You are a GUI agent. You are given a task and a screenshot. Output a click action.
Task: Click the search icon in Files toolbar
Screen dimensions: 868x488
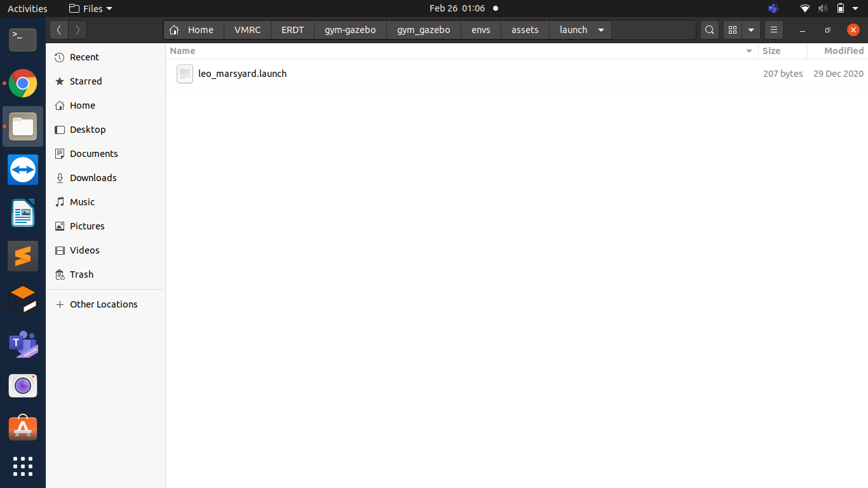point(710,30)
